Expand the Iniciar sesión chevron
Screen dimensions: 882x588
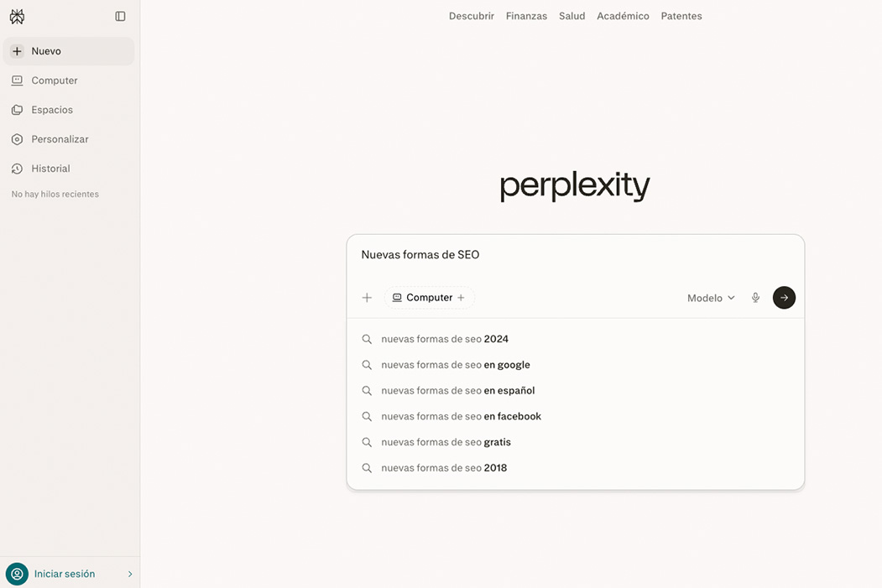click(129, 574)
